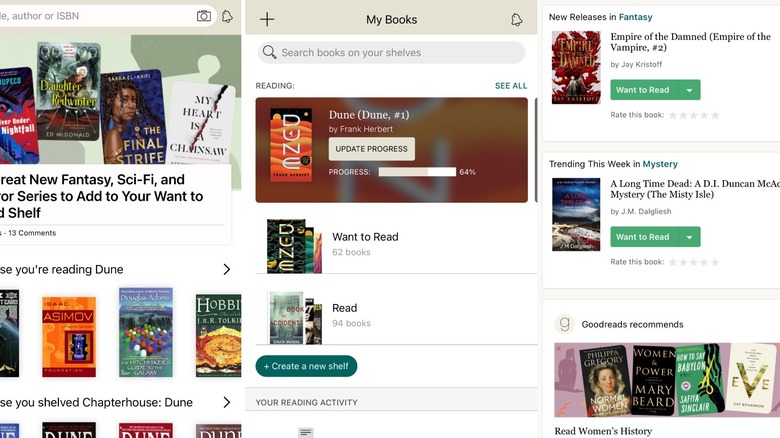Viewport: 780px width, 438px height.
Task: Tap the camera scan icon in search bar
Action: (204, 16)
